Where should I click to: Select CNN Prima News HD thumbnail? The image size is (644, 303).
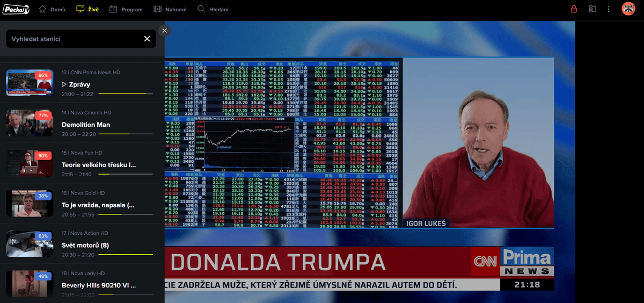tap(30, 83)
